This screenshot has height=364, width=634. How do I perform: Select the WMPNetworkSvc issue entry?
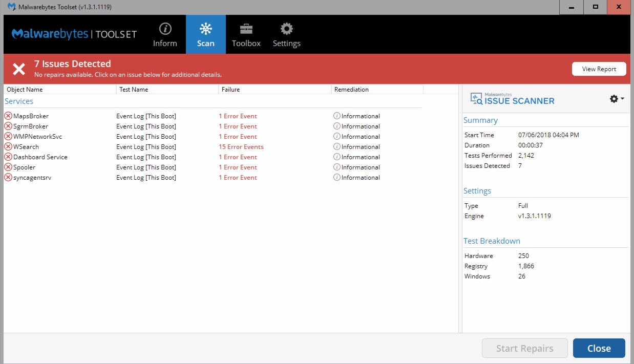point(37,137)
